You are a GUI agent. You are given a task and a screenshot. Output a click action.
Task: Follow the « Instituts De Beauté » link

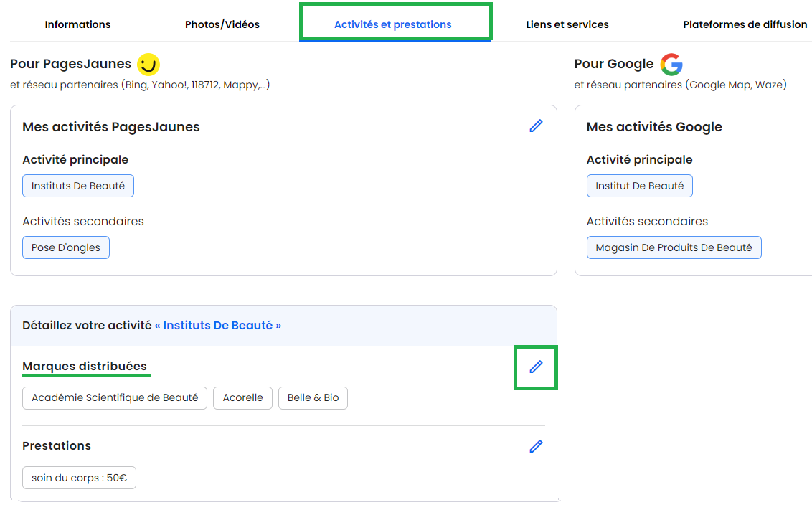[218, 325]
